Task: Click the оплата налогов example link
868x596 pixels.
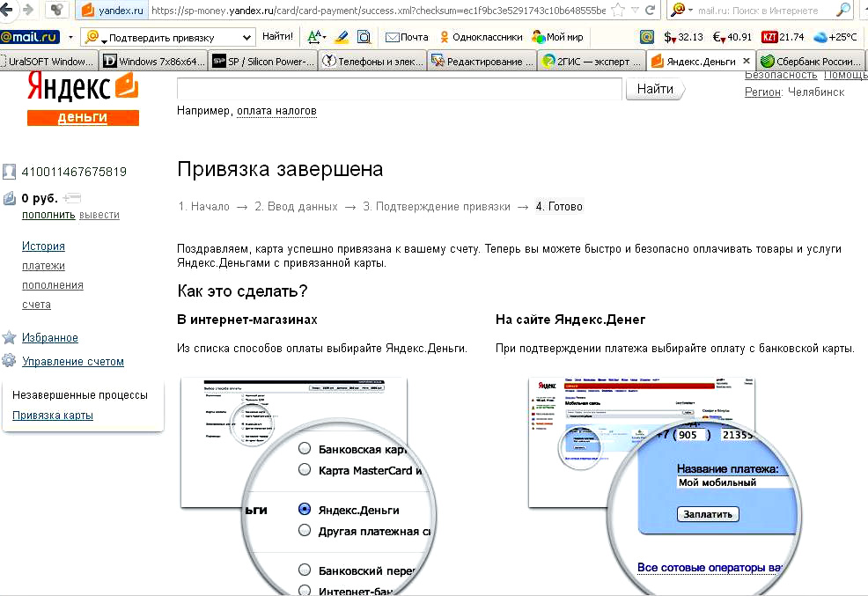Action: [276, 111]
